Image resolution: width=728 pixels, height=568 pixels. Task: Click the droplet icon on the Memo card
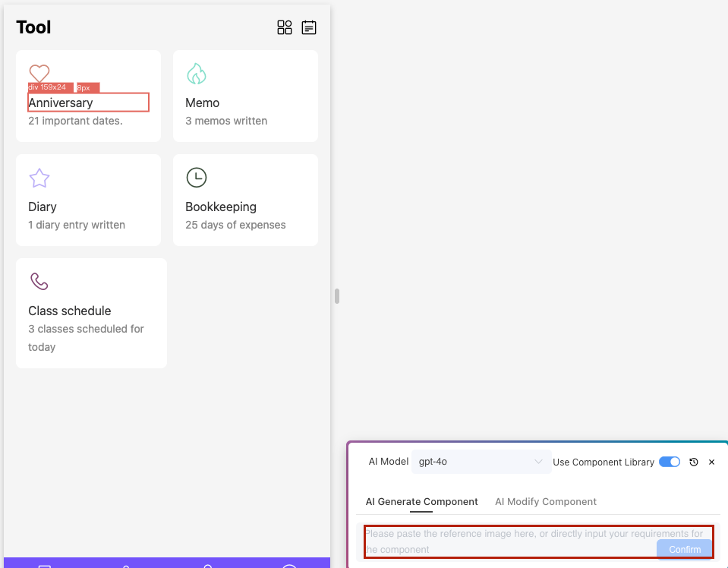[x=196, y=73]
